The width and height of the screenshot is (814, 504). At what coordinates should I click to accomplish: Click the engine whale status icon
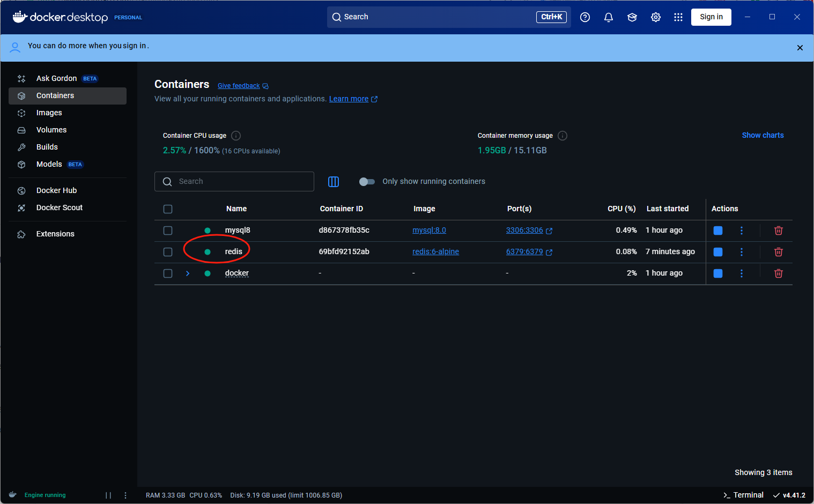click(13, 495)
